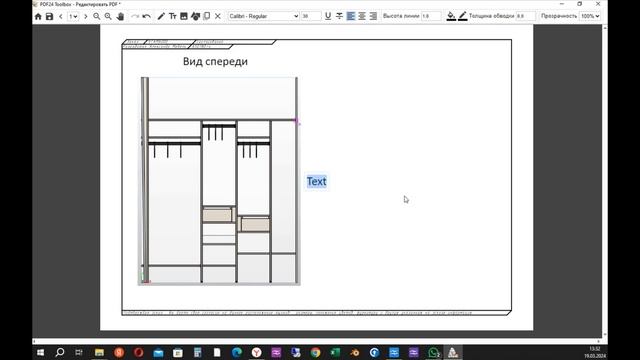Click the stroke thickness input field

pyautogui.click(x=526, y=16)
